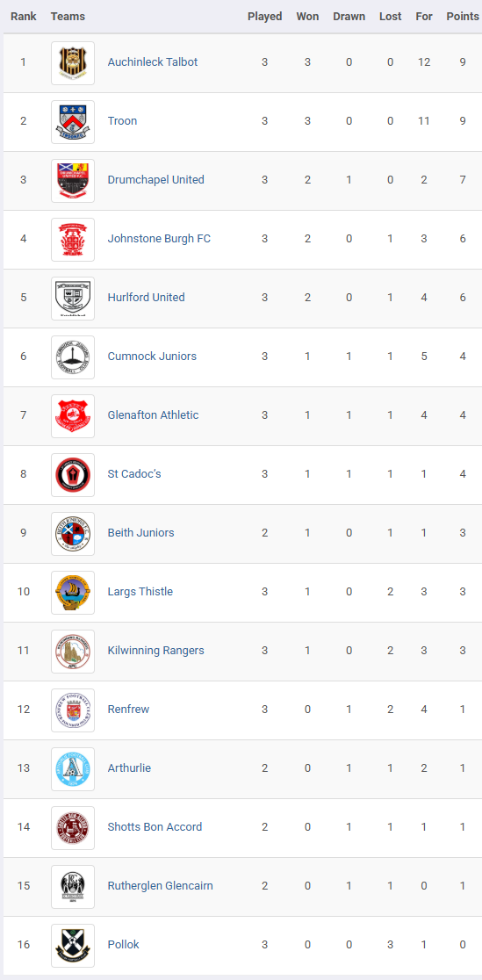Sort table by the Points column header
The width and height of the screenshot is (482, 980).
click(463, 17)
